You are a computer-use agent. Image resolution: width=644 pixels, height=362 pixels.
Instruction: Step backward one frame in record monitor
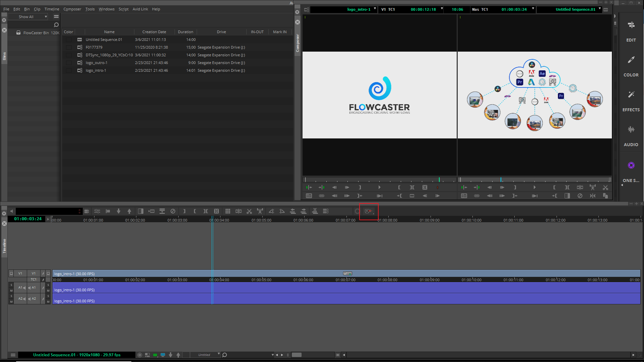click(490, 187)
